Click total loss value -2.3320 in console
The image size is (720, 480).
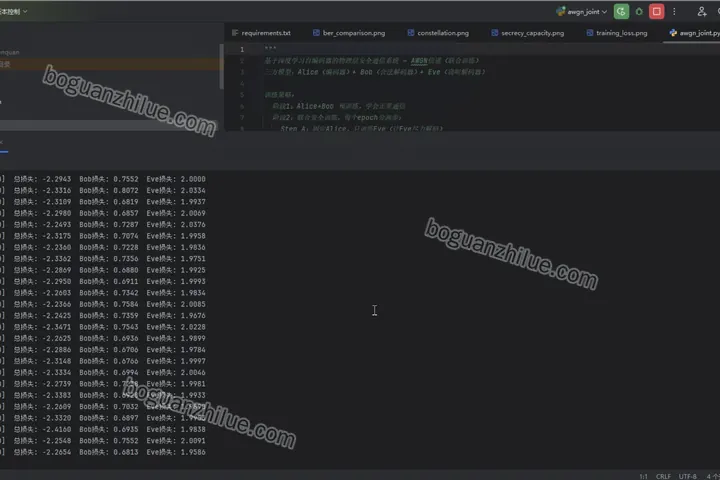click(56, 418)
